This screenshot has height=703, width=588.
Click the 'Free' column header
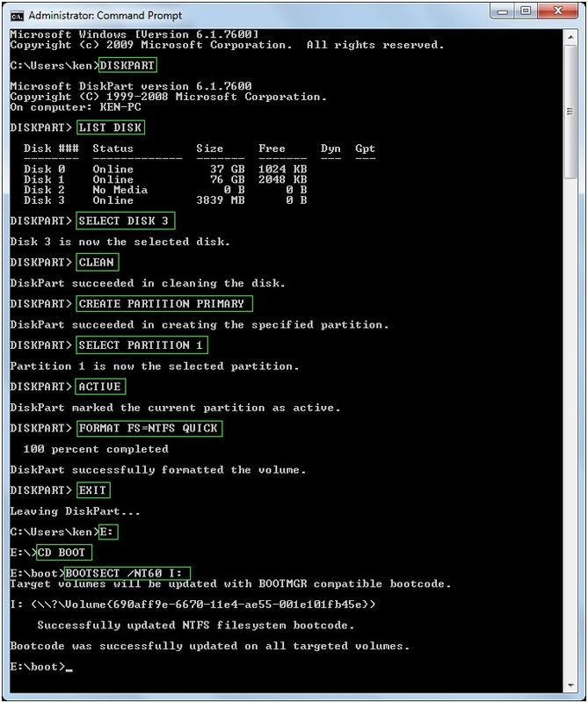point(272,149)
